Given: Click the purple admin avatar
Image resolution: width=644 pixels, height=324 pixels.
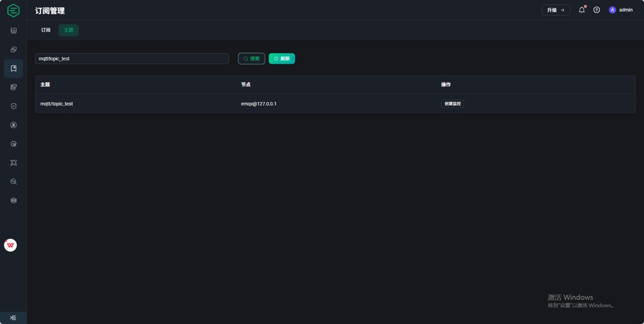Looking at the screenshot, I should (x=612, y=10).
